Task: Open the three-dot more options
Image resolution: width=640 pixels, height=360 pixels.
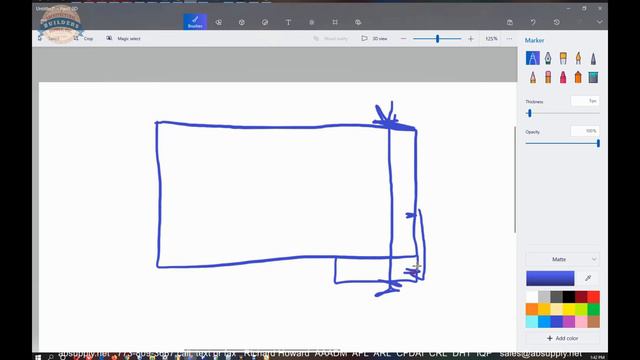Action: (x=509, y=39)
